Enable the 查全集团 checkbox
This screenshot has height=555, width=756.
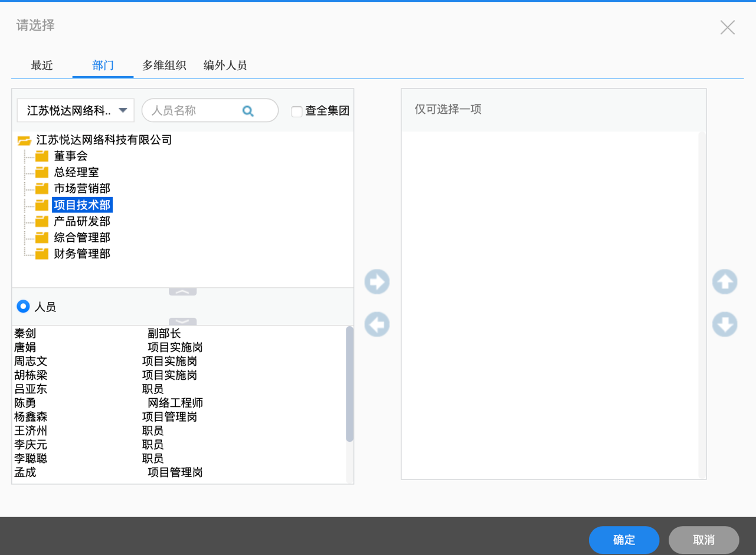tap(297, 111)
